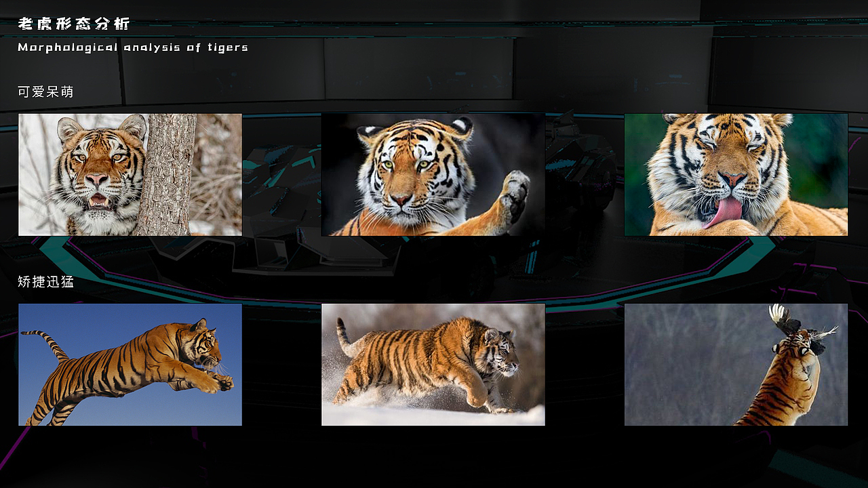This screenshot has width=868, height=488.
Task: Open the tiger running through snow photo
Action: tap(433, 365)
